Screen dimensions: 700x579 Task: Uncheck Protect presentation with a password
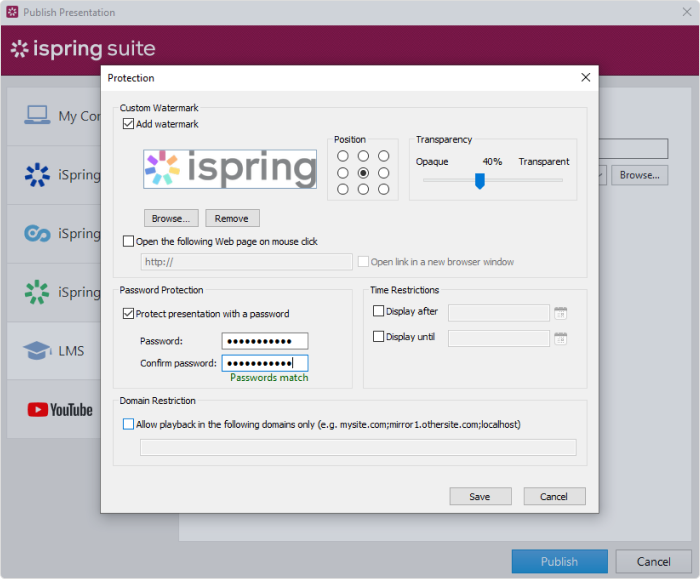[128, 313]
